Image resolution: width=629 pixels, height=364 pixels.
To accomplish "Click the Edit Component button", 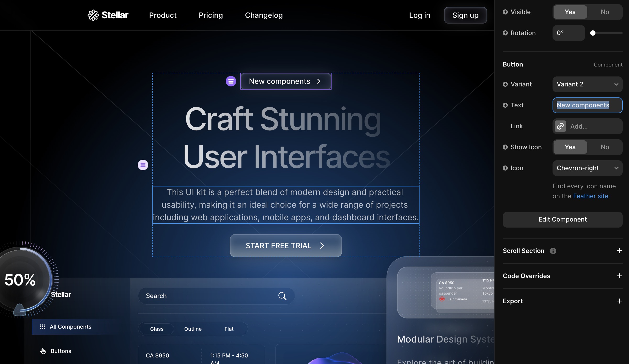I will [x=562, y=219].
